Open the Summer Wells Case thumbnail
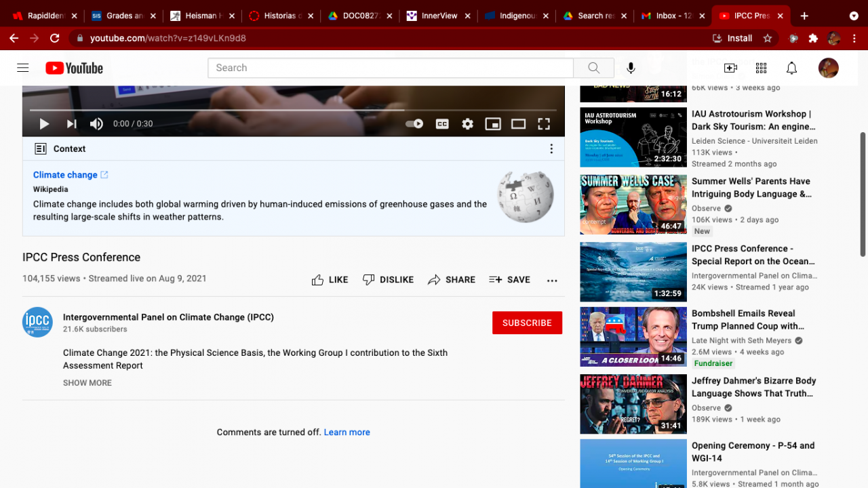 pos(633,204)
